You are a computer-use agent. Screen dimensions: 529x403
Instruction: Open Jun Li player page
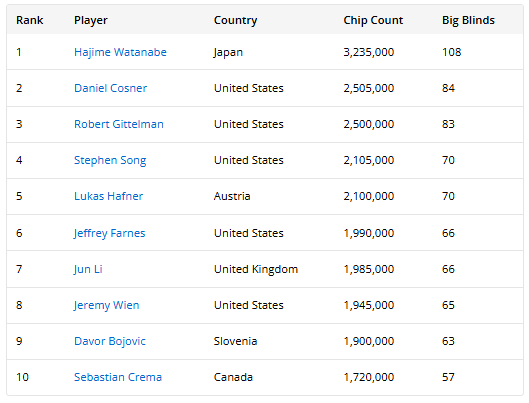pyautogui.click(x=88, y=269)
